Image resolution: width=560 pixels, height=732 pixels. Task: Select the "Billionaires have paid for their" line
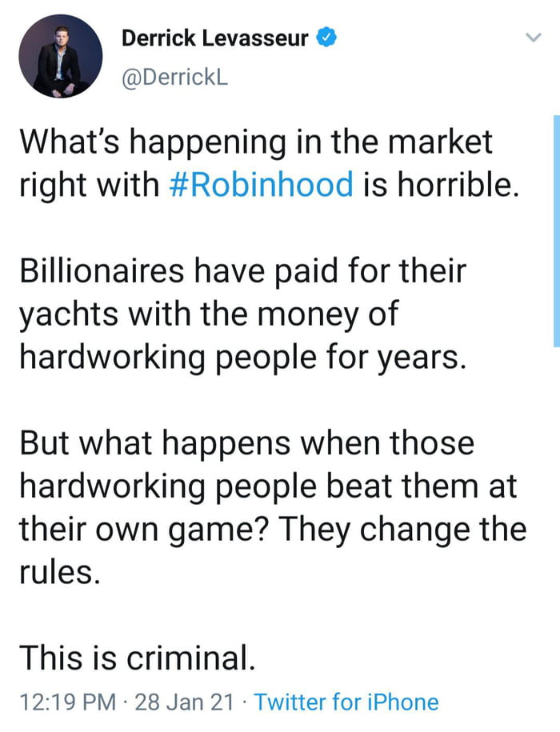click(x=242, y=270)
